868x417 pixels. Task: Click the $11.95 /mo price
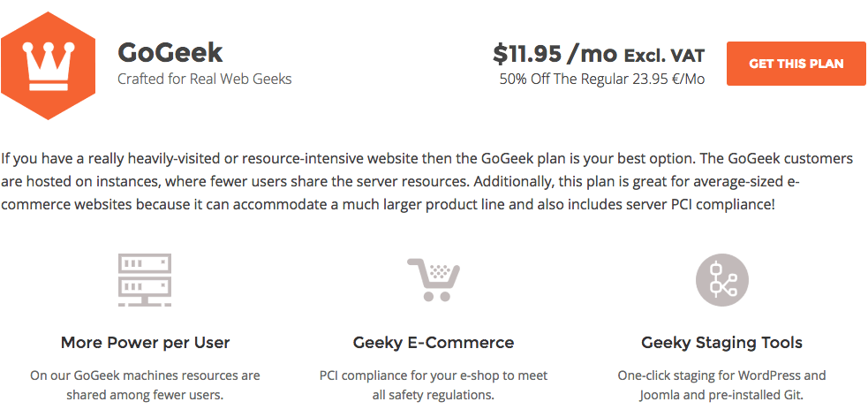point(555,54)
